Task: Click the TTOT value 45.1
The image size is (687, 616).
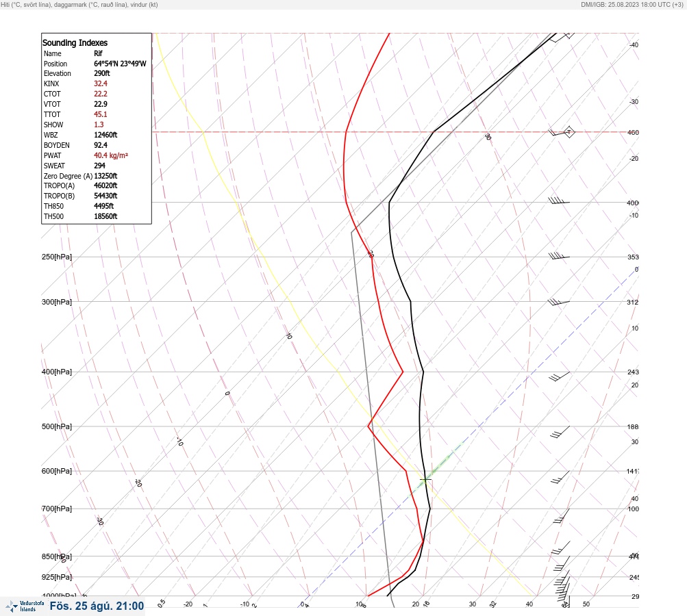Action: [101, 114]
